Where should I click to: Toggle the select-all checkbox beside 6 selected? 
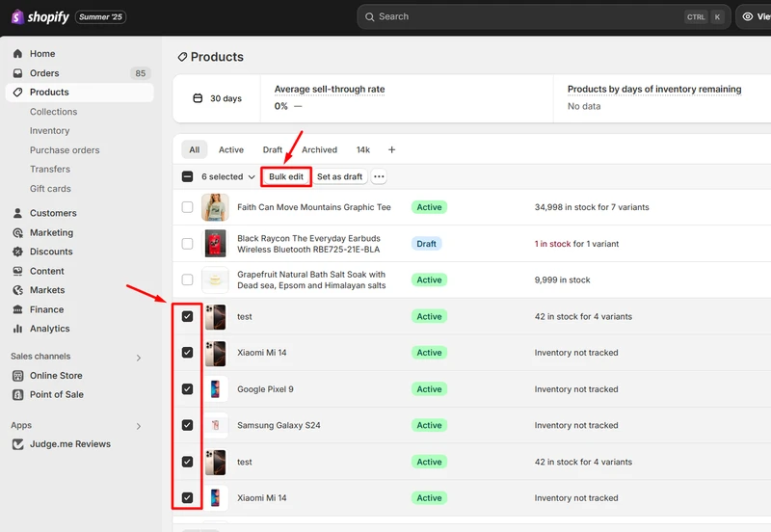click(x=187, y=176)
